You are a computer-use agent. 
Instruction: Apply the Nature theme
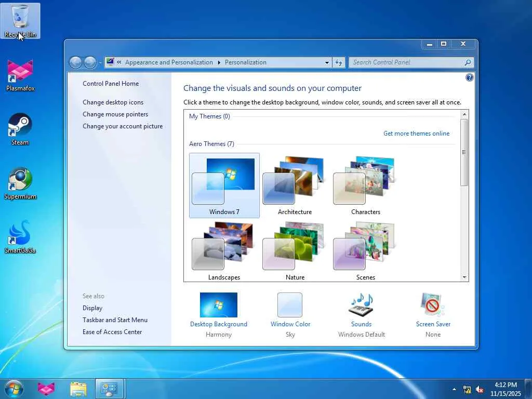click(x=295, y=251)
